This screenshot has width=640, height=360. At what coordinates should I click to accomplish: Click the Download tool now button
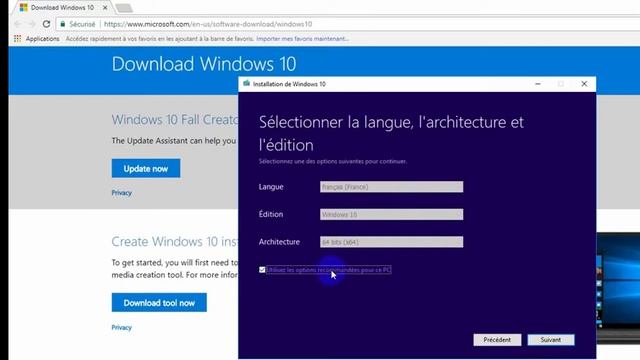(x=159, y=303)
